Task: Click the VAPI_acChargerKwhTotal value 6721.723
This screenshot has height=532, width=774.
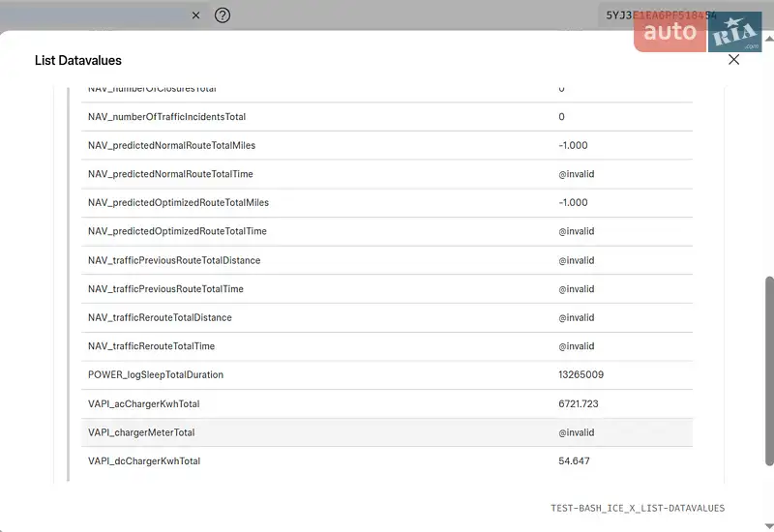Action: tap(579, 403)
